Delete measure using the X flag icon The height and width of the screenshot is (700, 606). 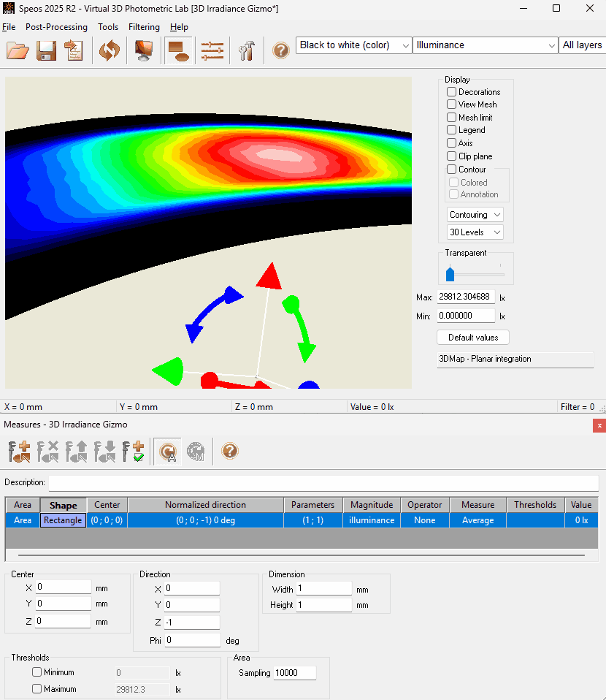47,452
